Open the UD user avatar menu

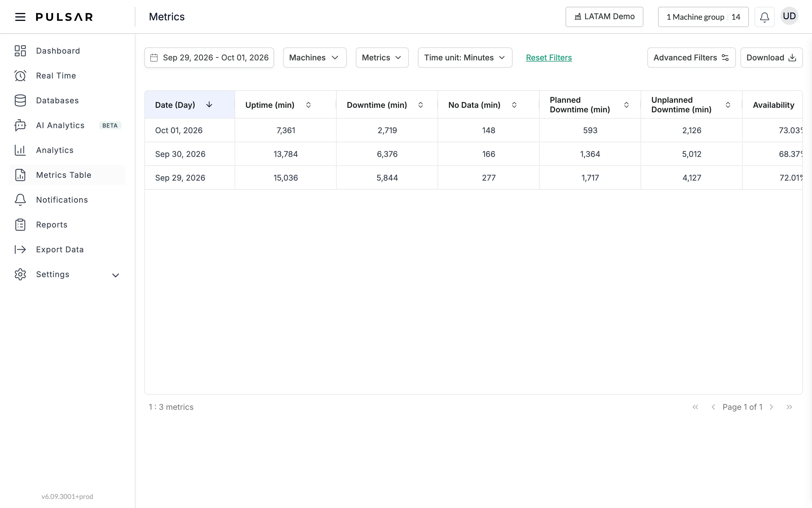789,16
